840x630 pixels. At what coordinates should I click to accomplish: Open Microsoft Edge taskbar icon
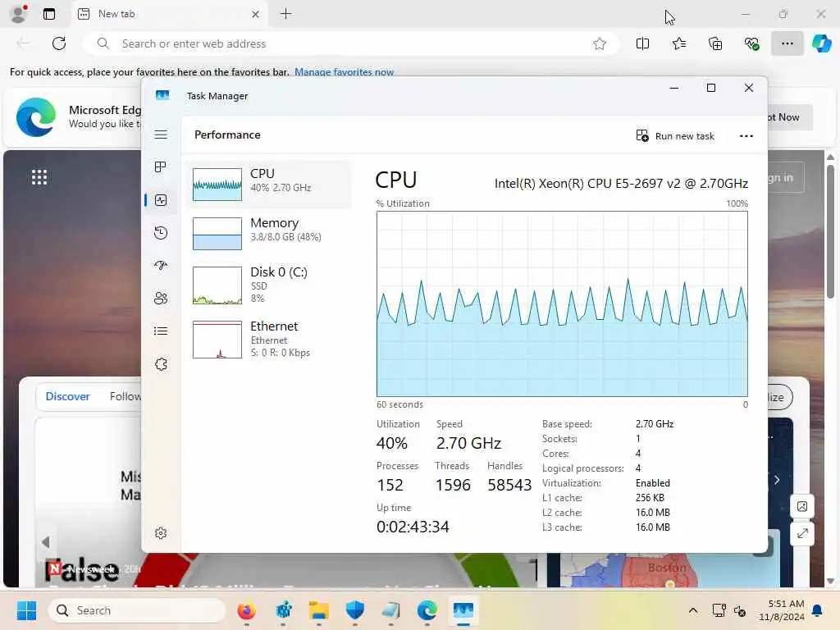click(427, 610)
